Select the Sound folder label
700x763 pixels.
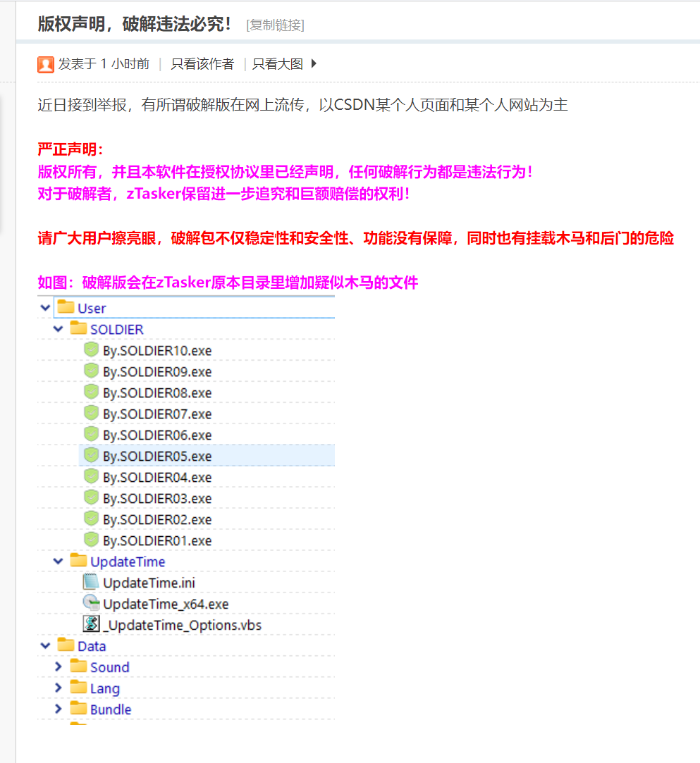[109, 668]
